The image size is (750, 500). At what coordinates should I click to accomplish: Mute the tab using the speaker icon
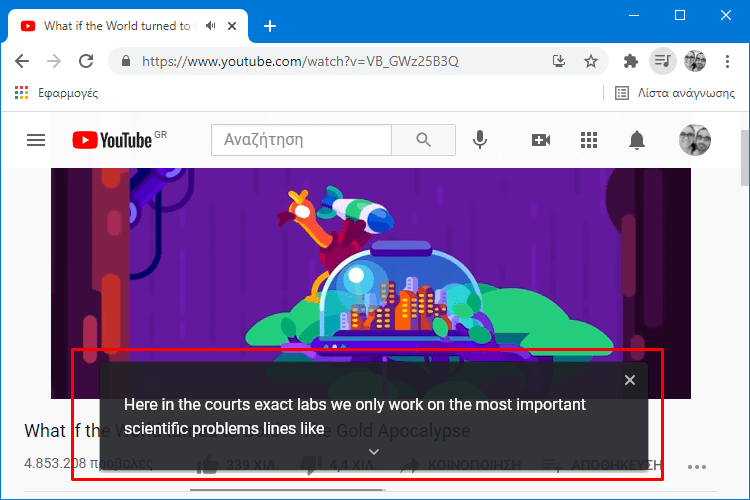click(210, 26)
